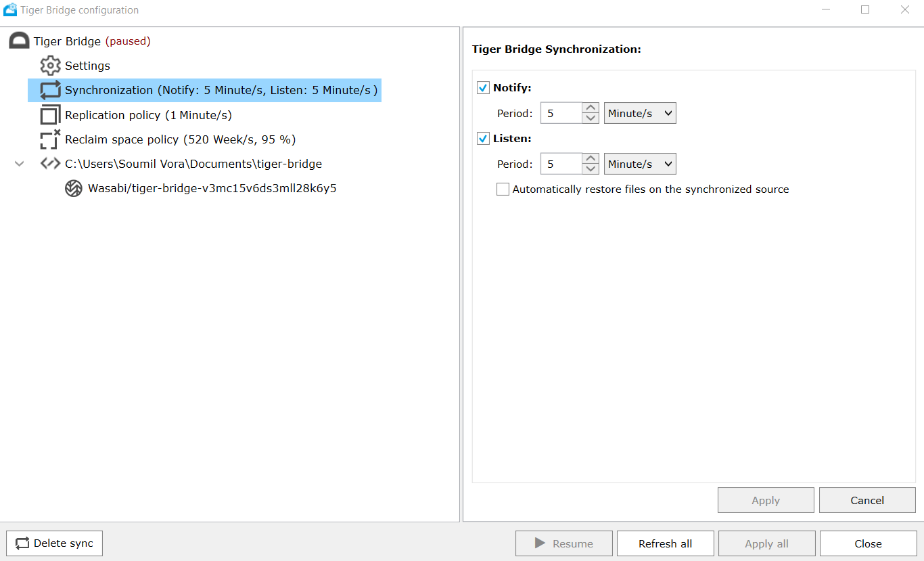Collapse the tiger-bridge source folder node
The image size is (924, 561).
20,164
